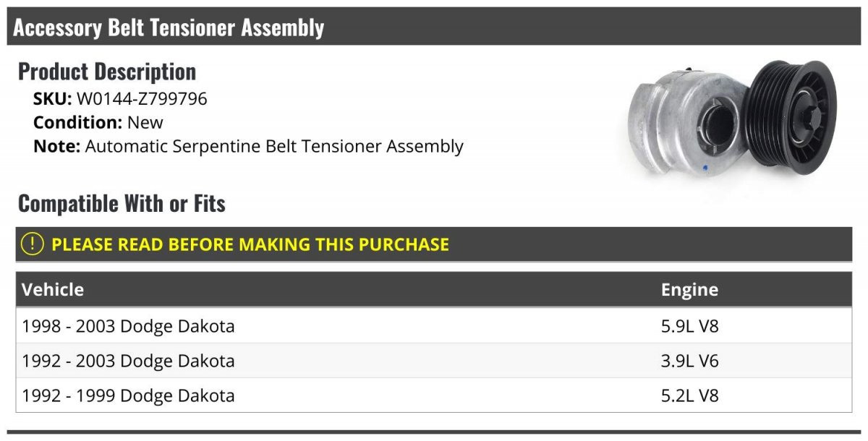Click the SKU number W0144-Z799796

[142, 99]
